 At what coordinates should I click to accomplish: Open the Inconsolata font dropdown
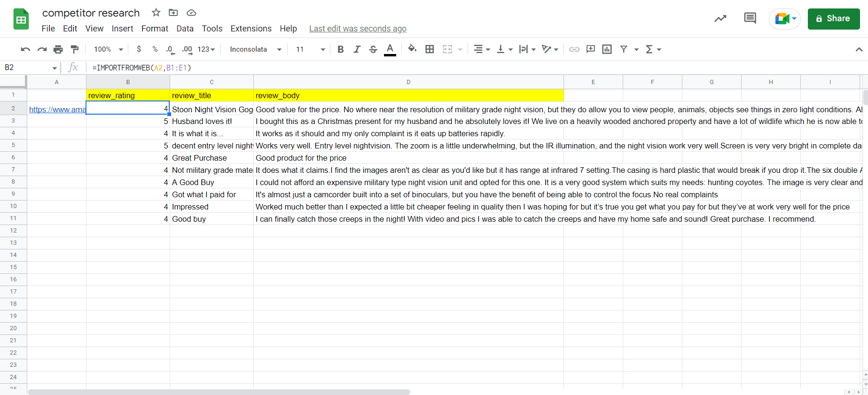coord(255,49)
